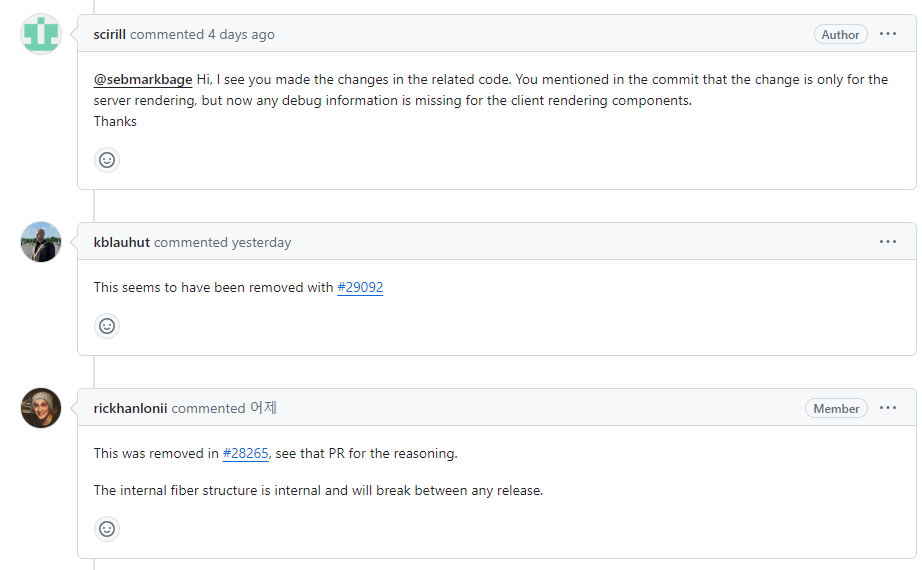Add reaction to rickhanlonii's comment
This screenshot has width=922, height=570.
[x=107, y=529]
